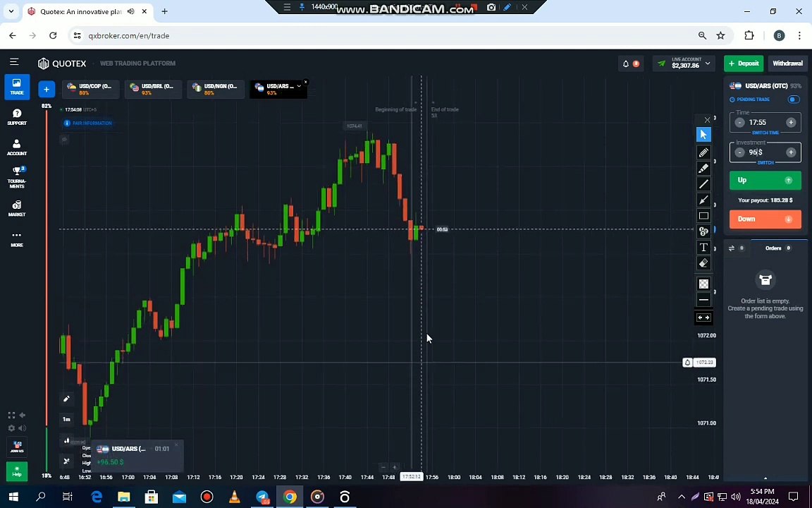This screenshot has width=812, height=508.
Task: Place a Down trade
Action: pos(765,219)
